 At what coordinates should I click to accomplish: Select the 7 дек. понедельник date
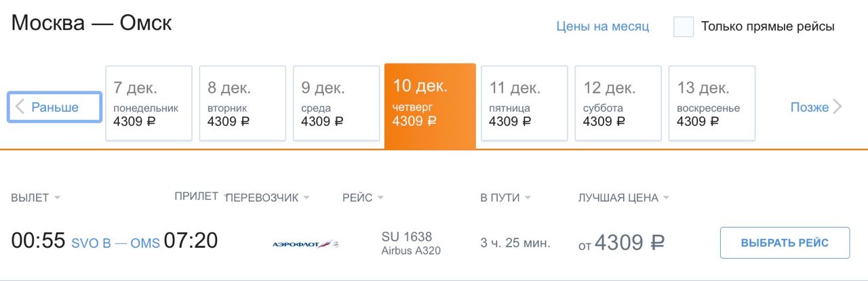pos(149,103)
